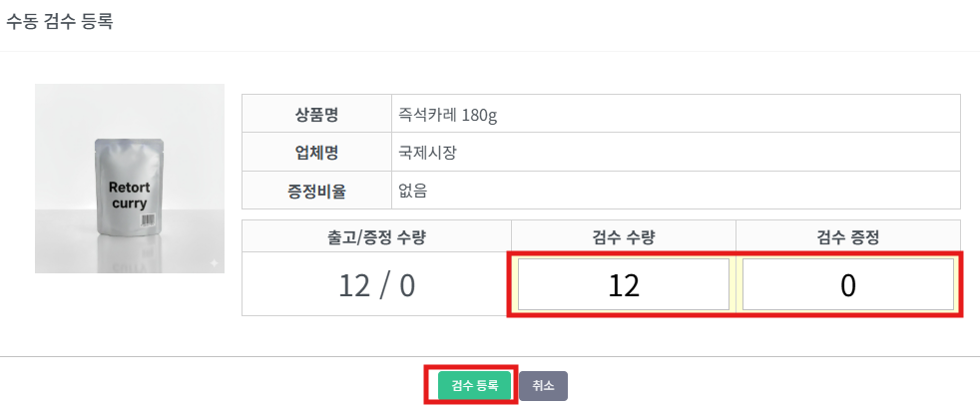Click the 검수 등록 button
Screen dimensions: 980x409
click(475, 385)
